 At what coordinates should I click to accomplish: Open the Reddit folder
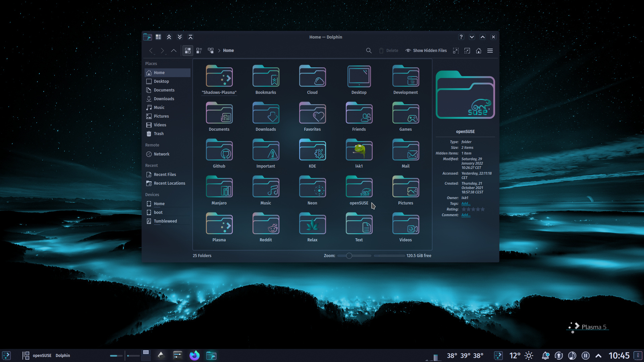pyautogui.click(x=266, y=227)
